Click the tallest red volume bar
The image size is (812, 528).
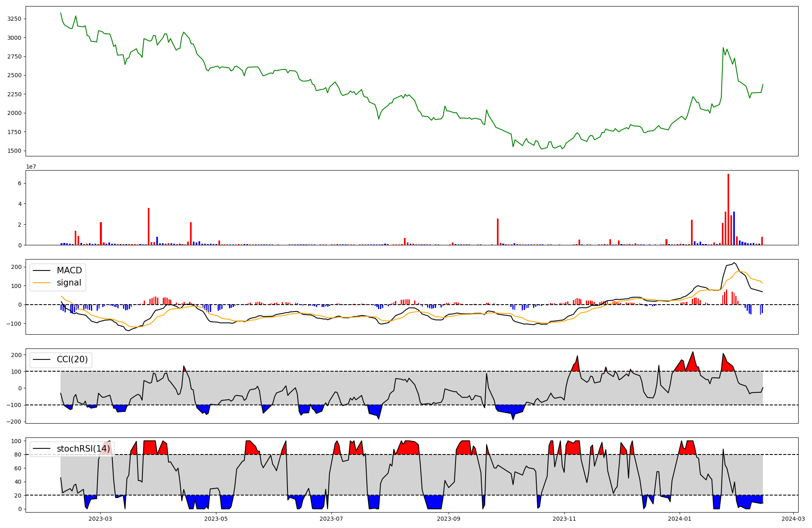click(x=728, y=209)
